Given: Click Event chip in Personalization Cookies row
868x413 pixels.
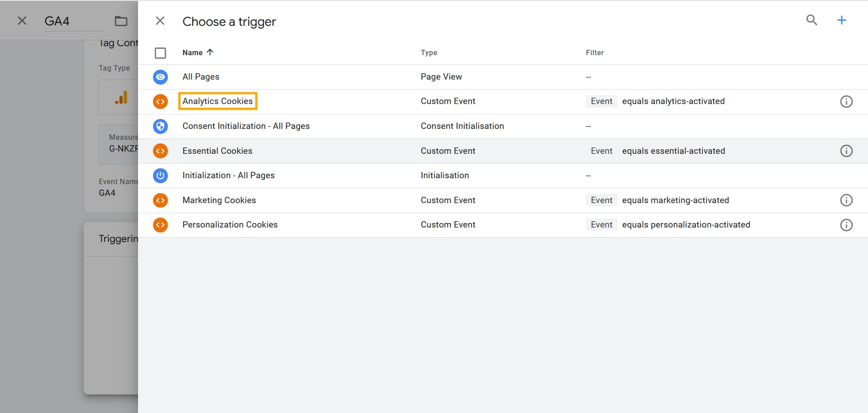Looking at the screenshot, I should pyautogui.click(x=601, y=225).
